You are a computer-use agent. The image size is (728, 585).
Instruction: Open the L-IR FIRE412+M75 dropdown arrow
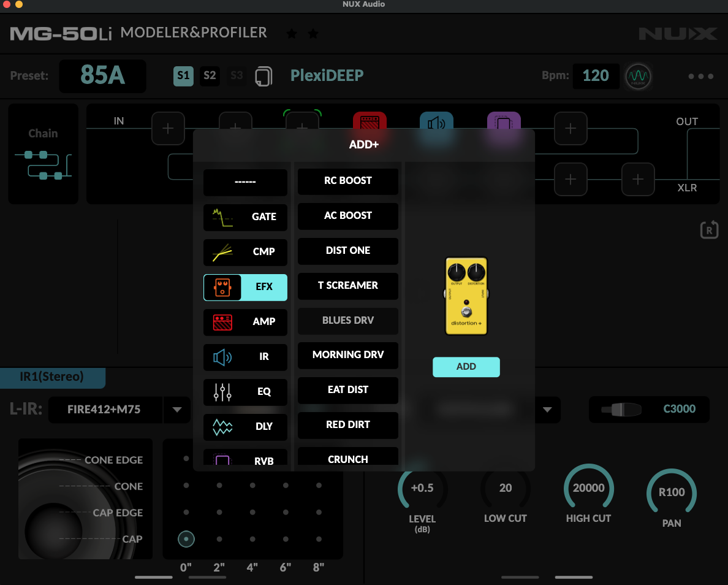177,410
